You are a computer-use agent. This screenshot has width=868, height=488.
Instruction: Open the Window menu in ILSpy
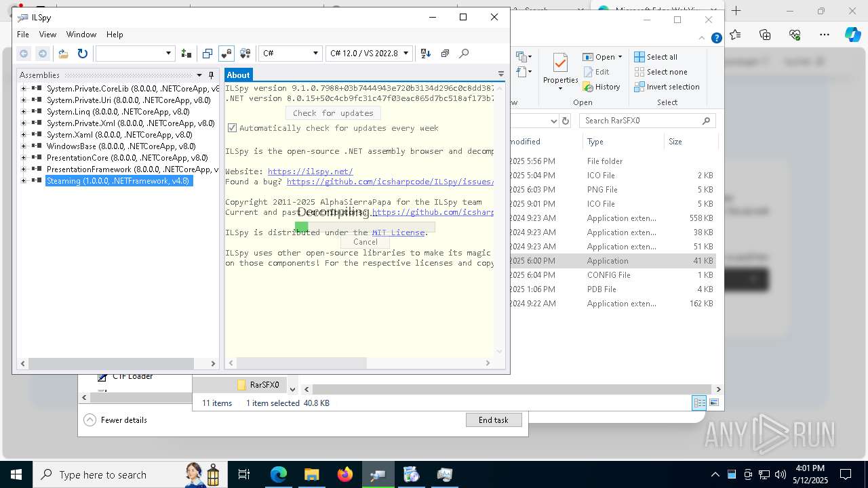tap(81, 35)
